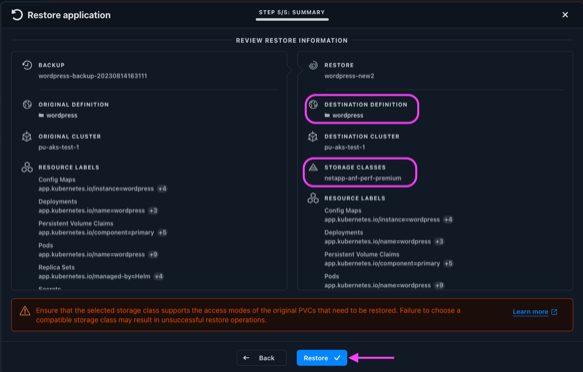The image size is (583, 372).
Task: Open the Learn more link
Action: [530, 312]
